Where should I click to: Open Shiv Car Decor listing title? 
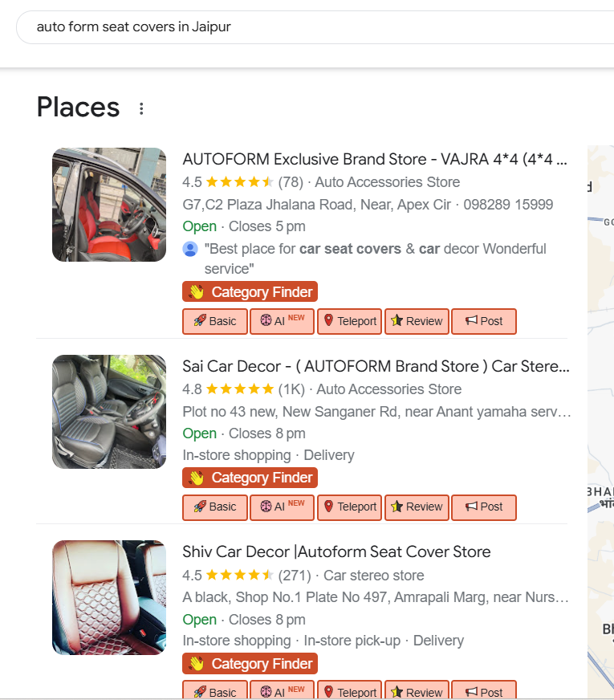(x=336, y=552)
